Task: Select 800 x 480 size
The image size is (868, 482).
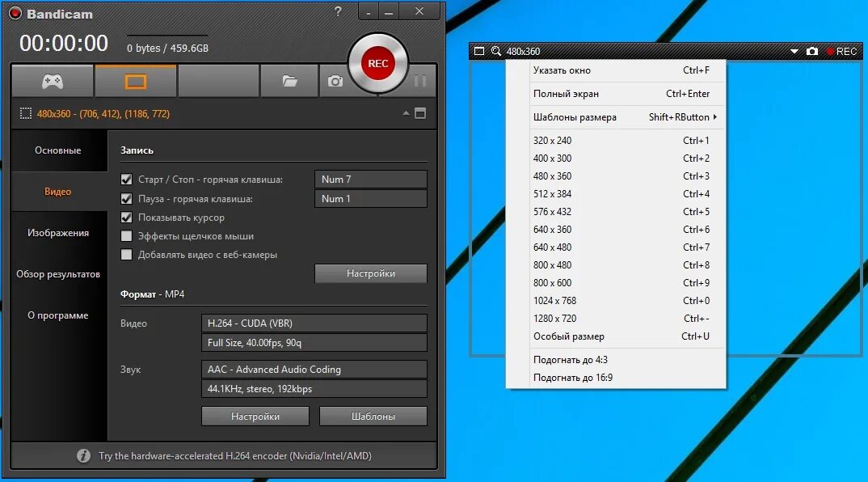Action: [616, 264]
